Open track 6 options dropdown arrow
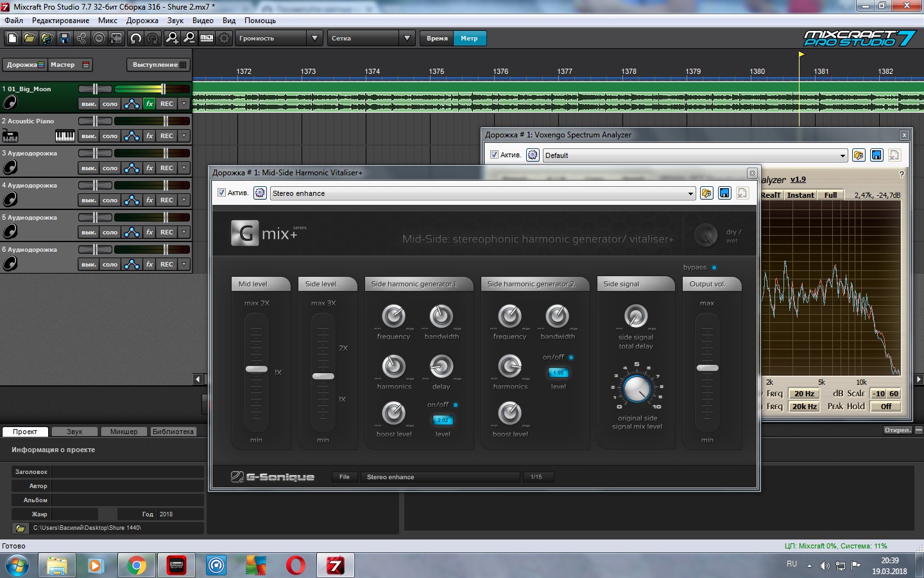 184,264
